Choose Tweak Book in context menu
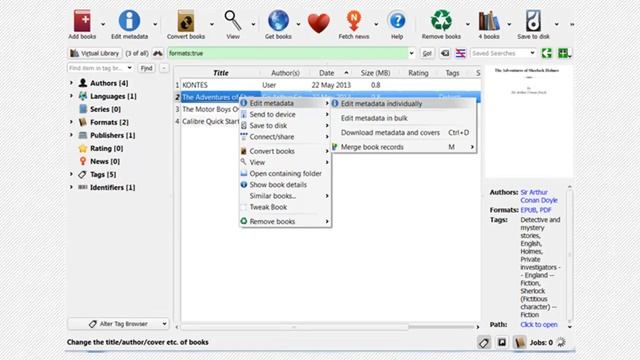The height and width of the screenshot is (360, 640). 285,207
